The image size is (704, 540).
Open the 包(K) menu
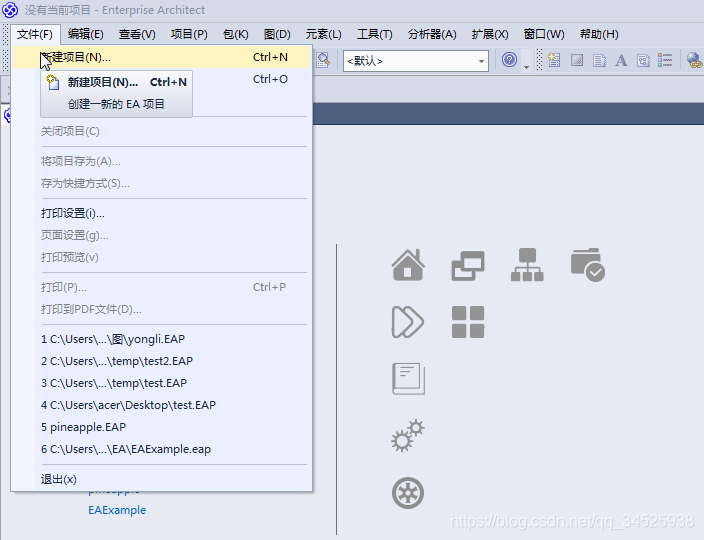[x=236, y=34]
